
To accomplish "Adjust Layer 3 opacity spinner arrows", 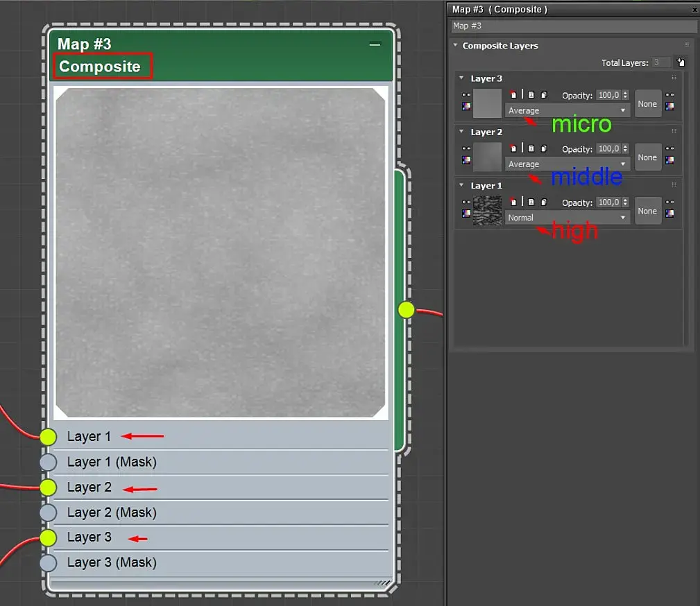I will pos(625,95).
